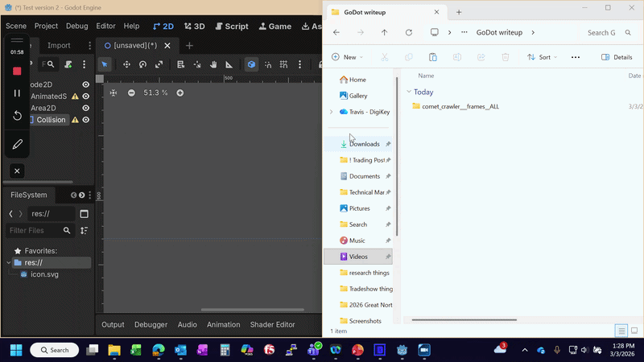The width and height of the screenshot is (644, 362).
Task: Toggle smart snapping in the 2D toolbar
Action: (252, 64)
